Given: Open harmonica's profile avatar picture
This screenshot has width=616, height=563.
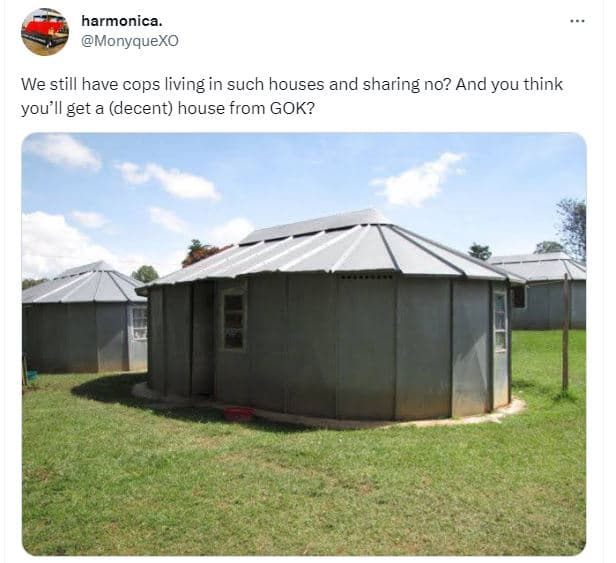Looking at the screenshot, I should pos(45,32).
